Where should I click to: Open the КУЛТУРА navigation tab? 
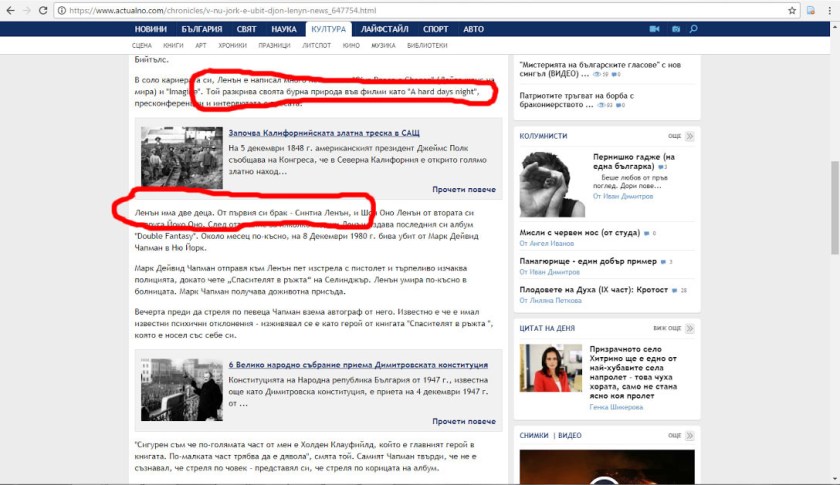[328, 29]
